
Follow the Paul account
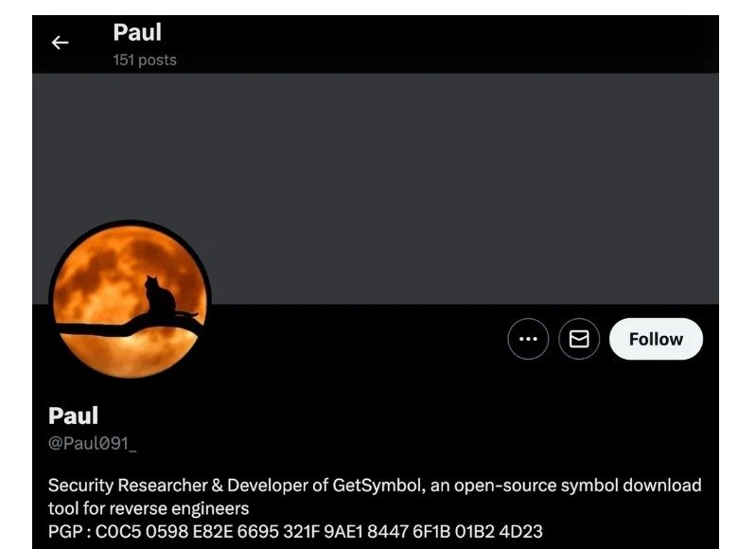pos(656,339)
